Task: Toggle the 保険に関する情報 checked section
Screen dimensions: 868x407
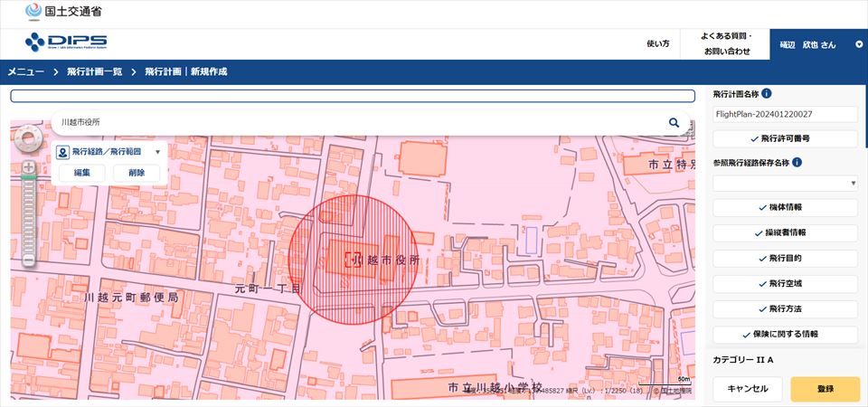Action: 785,334
